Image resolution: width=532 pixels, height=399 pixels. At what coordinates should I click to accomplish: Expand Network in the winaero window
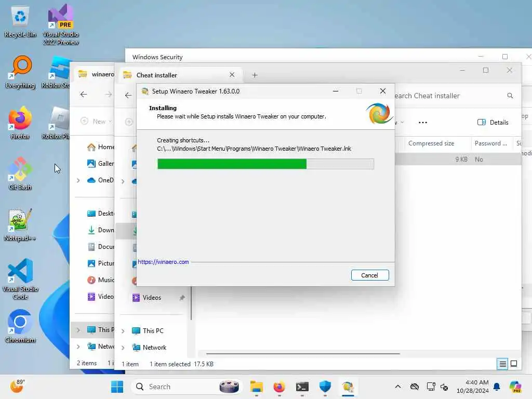pos(78,347)
